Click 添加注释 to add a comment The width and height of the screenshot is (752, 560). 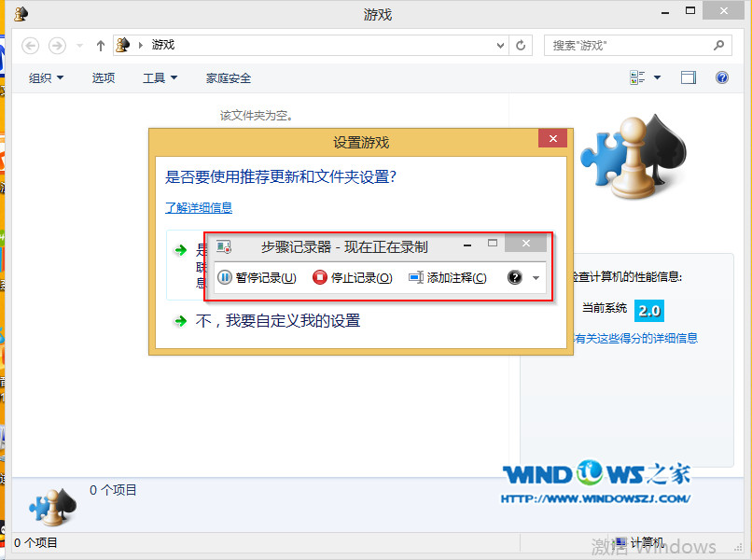448,277
